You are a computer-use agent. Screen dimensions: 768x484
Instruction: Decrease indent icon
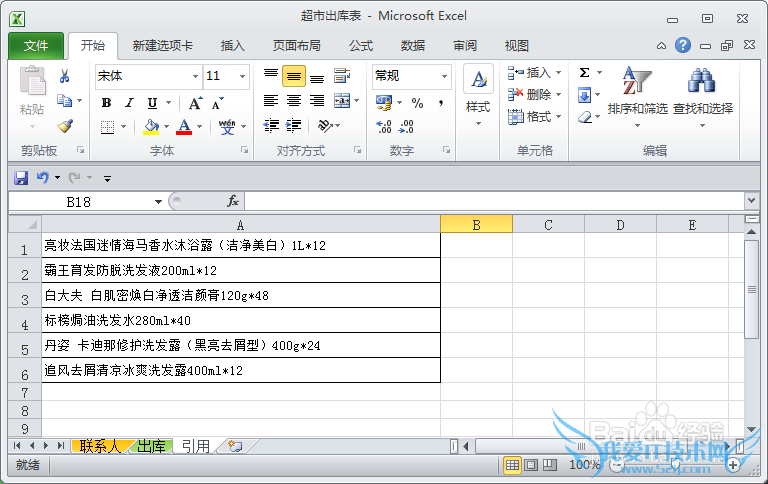[271, 126]
